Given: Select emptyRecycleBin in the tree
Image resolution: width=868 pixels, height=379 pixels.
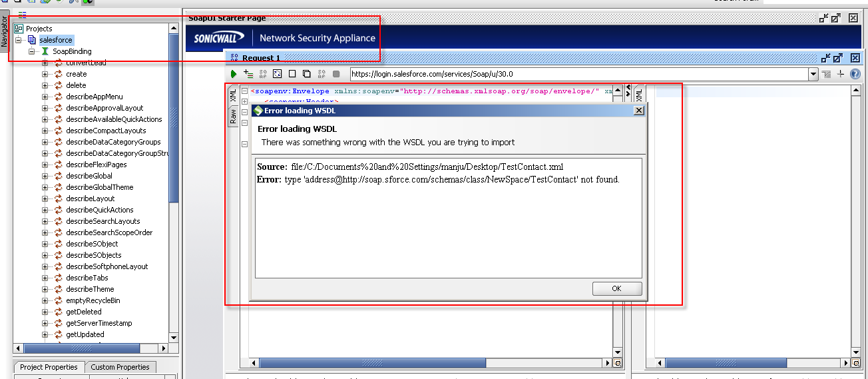Looking at the screenshot, I should [x=93, y=300].
